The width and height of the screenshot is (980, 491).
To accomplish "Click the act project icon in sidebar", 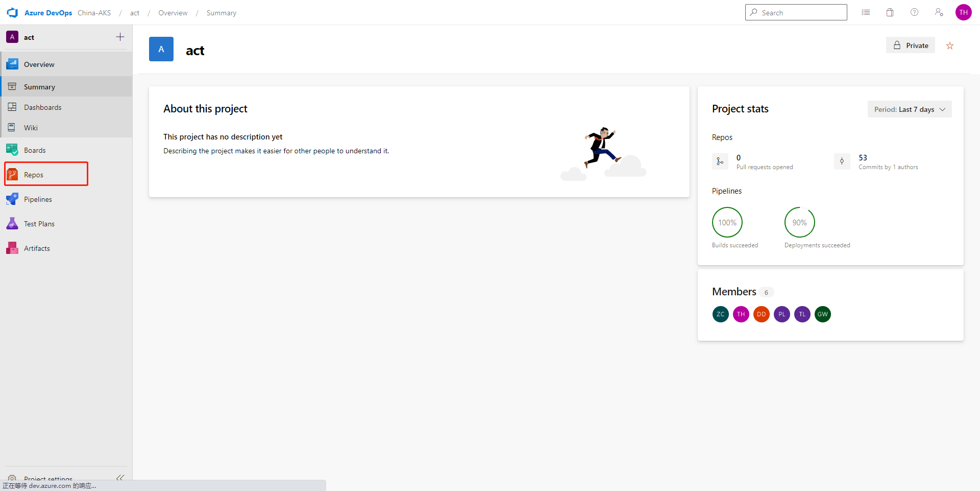I will [x=12, y=37].
